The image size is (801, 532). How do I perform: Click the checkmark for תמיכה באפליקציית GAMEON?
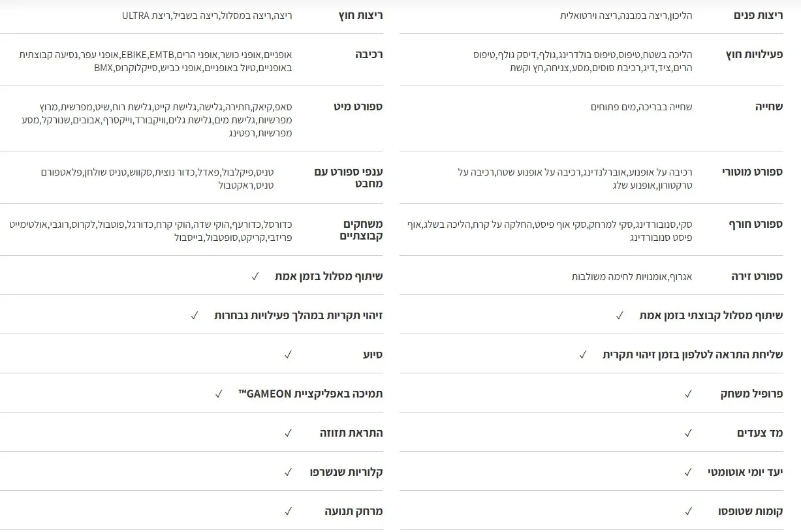(x=219, y=394)
